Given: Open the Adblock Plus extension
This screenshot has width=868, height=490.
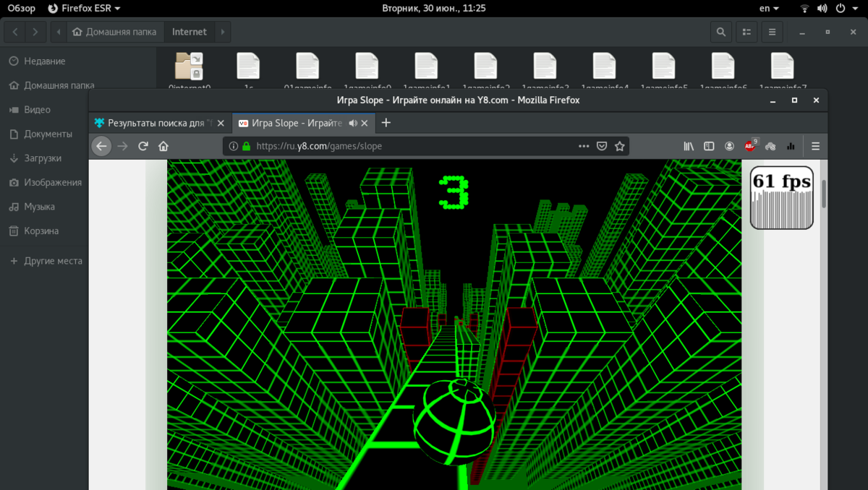Looking at the screenshot, I should 751,145.
